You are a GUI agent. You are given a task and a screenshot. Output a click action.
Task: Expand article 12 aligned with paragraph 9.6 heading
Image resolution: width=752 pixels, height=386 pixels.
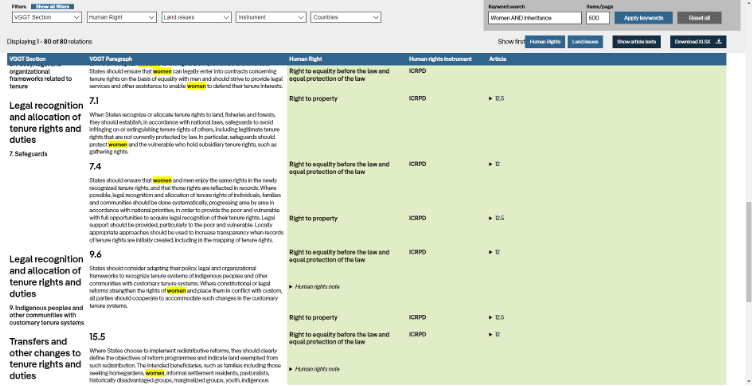(x=494, y=252)
